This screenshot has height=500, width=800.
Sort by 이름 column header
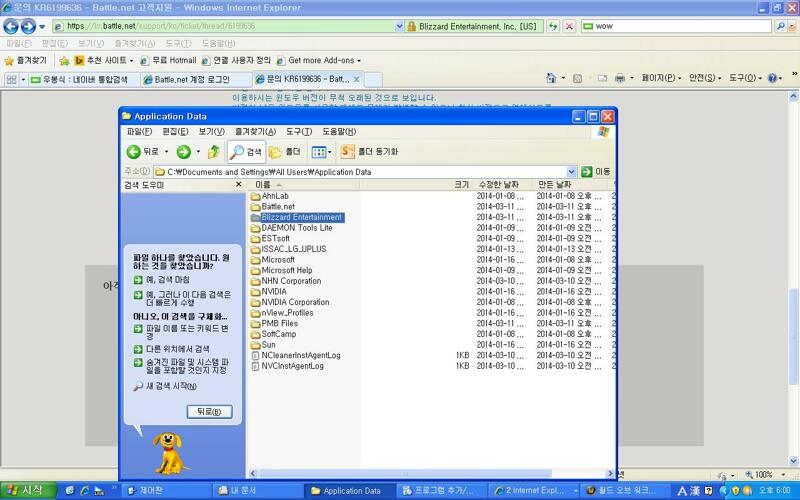[304, 185]
